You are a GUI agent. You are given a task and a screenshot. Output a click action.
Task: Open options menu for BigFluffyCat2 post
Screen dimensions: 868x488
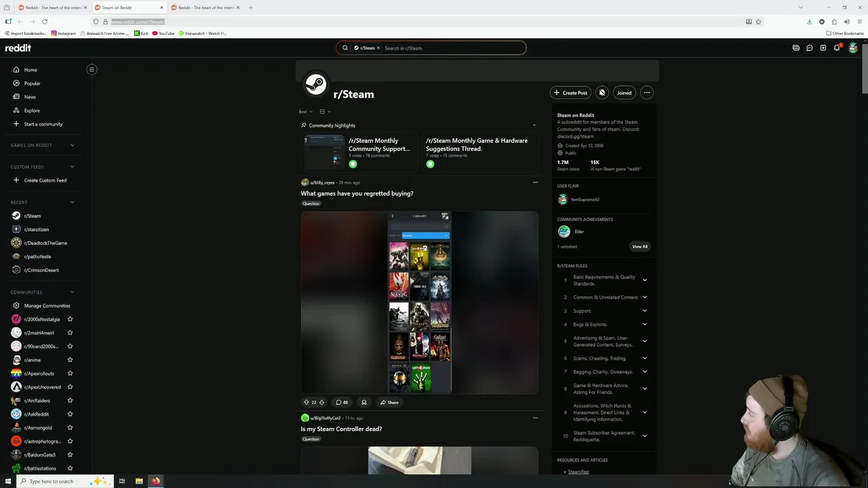coord(535,418)
